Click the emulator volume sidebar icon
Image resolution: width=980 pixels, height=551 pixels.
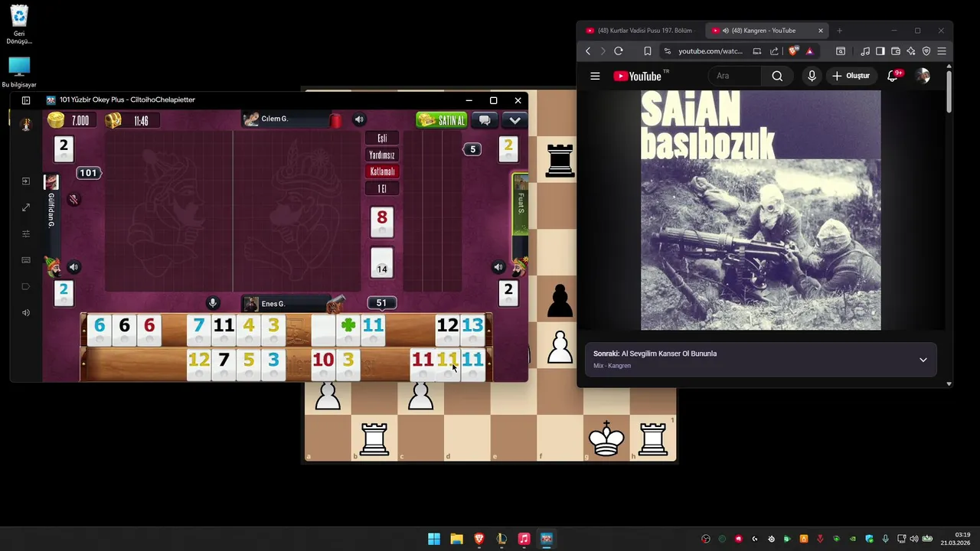coord(26,312)
